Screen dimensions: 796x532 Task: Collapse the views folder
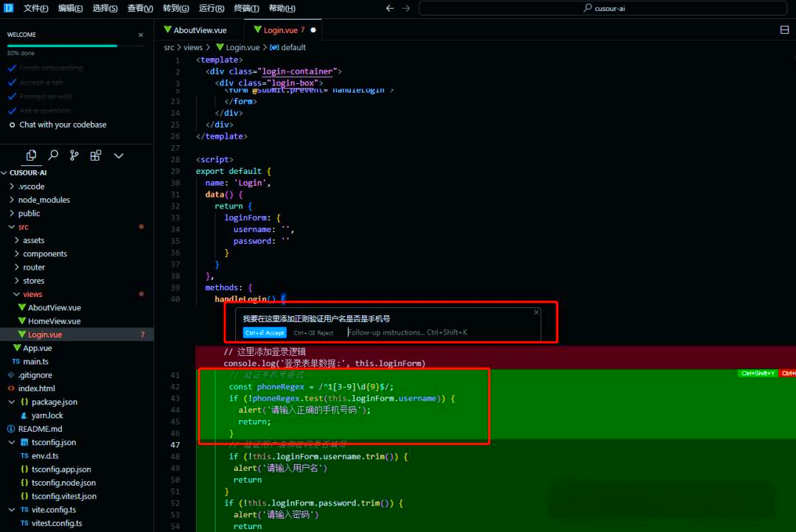[x=32, y=294]
